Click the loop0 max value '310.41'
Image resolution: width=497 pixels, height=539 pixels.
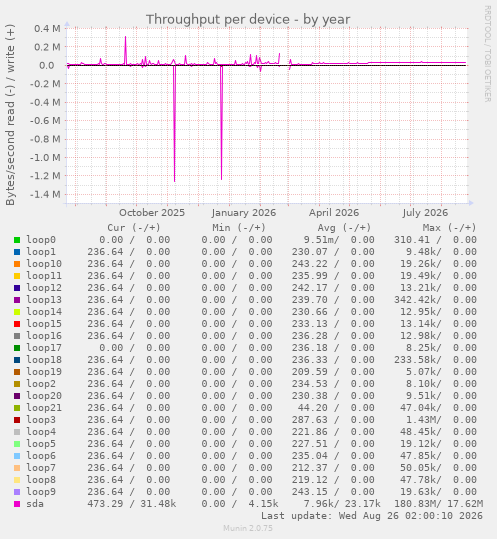(412, 240)
